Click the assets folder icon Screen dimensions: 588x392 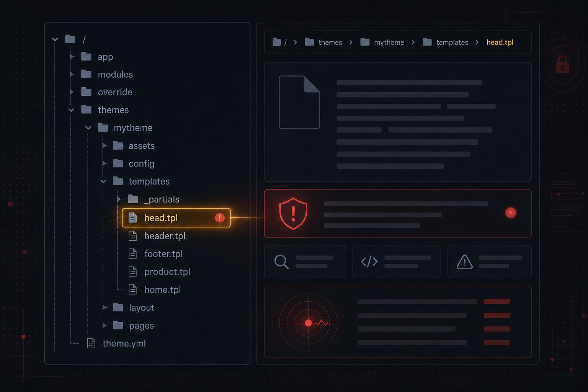[x=118, y=145]
